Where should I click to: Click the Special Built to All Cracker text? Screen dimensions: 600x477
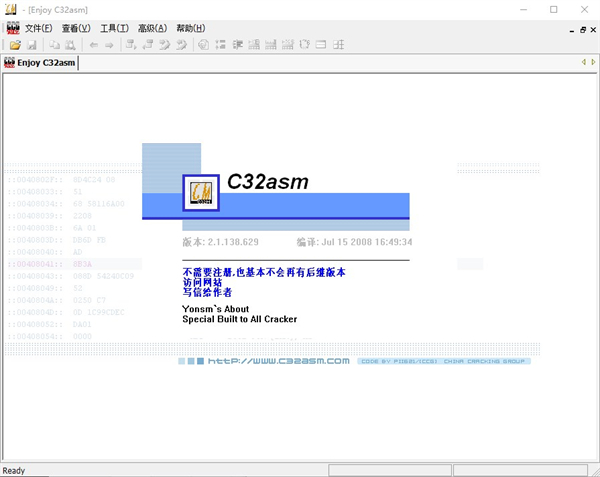240,319
